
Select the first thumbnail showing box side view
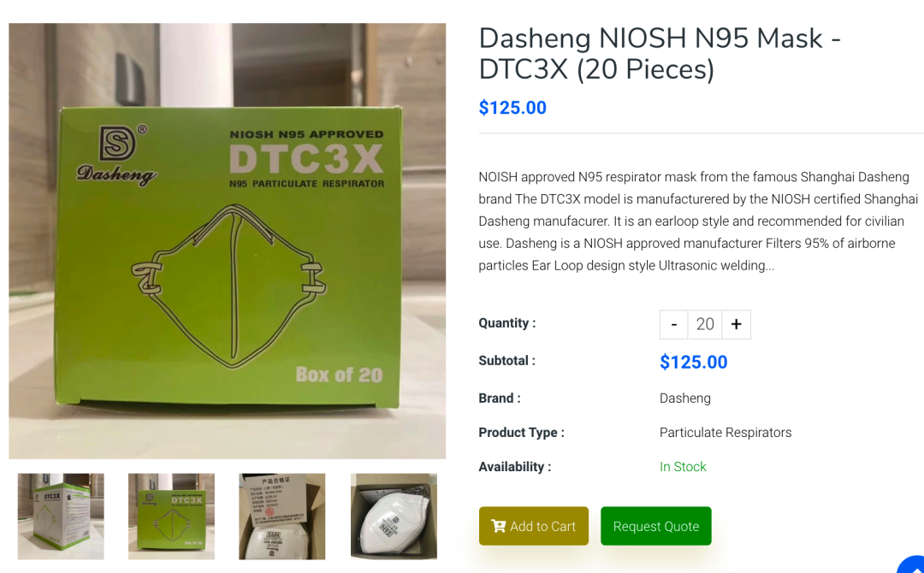(x=61, y=517)
